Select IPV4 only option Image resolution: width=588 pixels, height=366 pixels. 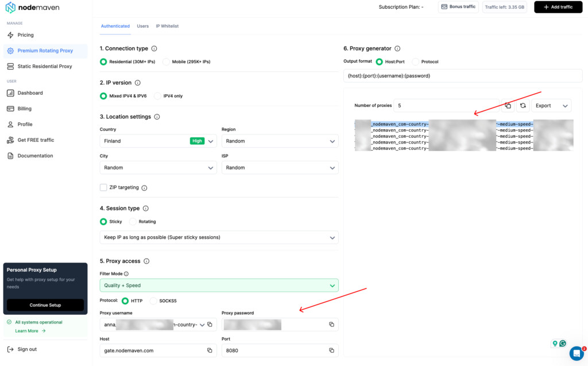pyautogui.click(x=157, y=96)
